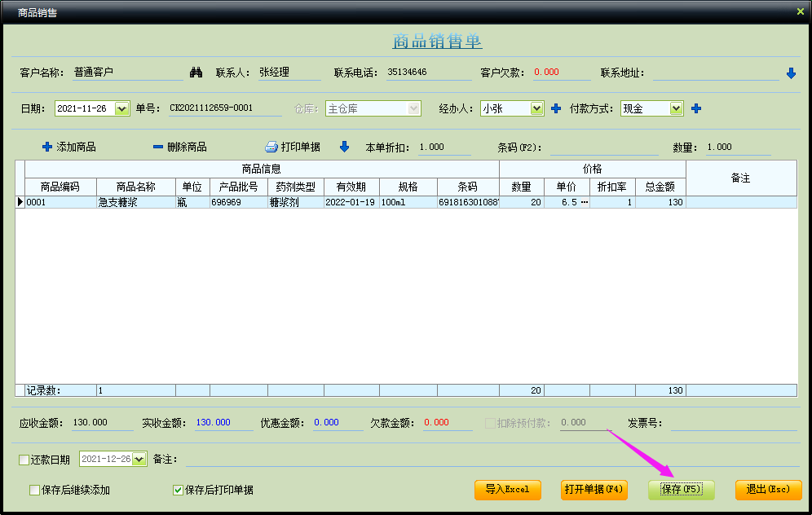Screen dimensions: 812x515
Task: Click the ellipsis button in the 单价 cell
Action: pos(585,202)
